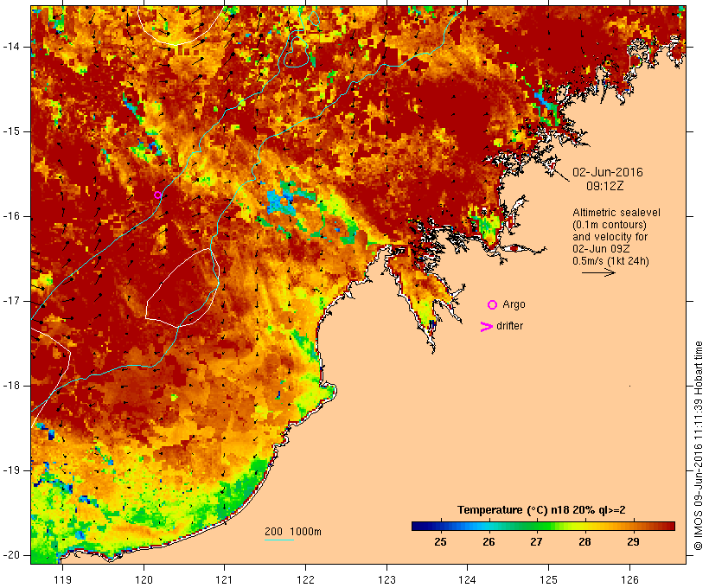Click the magenta Argo float marker on the map
The image size is (709, 588).
pos(157,195)
